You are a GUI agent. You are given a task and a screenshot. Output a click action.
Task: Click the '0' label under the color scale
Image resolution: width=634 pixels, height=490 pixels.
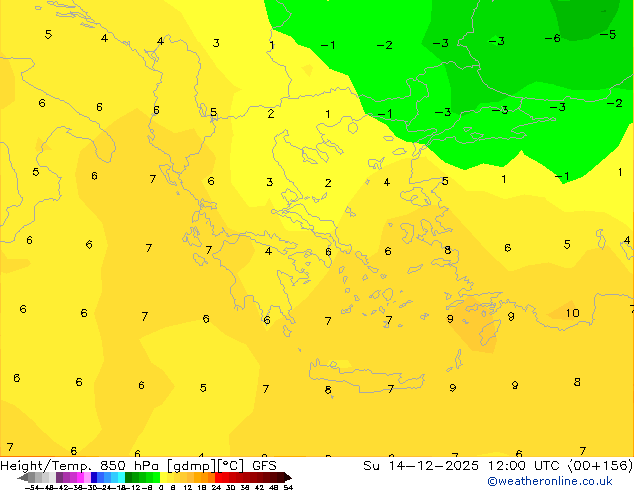coord(161,488)
